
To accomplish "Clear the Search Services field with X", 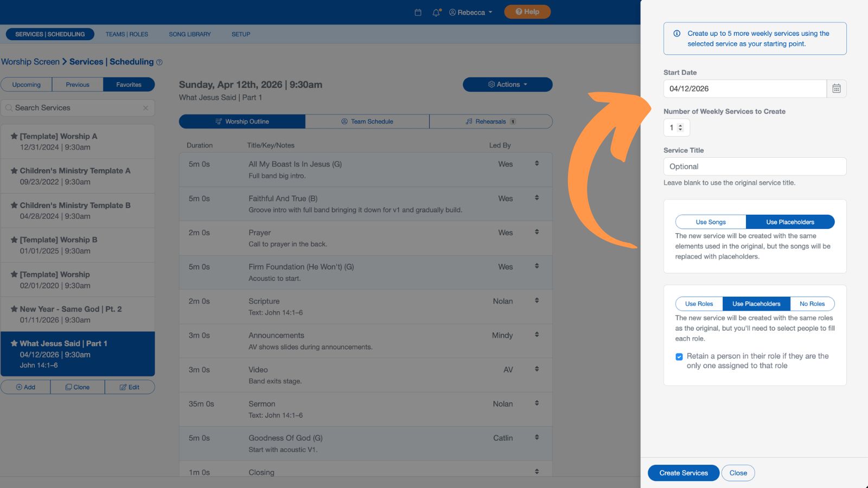I will tap(145, 108).
